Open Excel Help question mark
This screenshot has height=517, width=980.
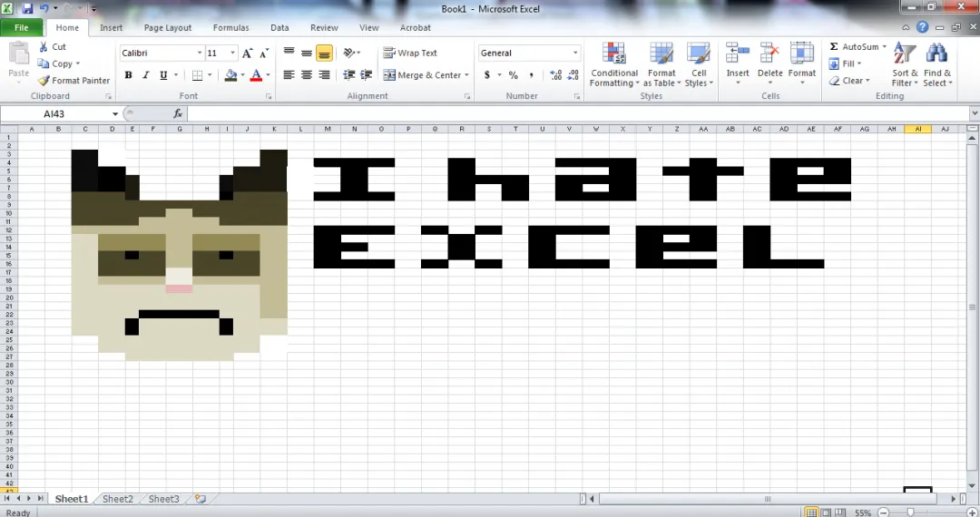click(x=923, y=27)
